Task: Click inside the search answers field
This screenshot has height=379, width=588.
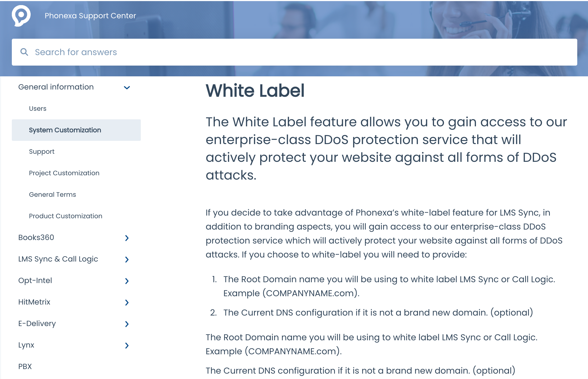Action: pyautogui.click(x=293, y=52)
